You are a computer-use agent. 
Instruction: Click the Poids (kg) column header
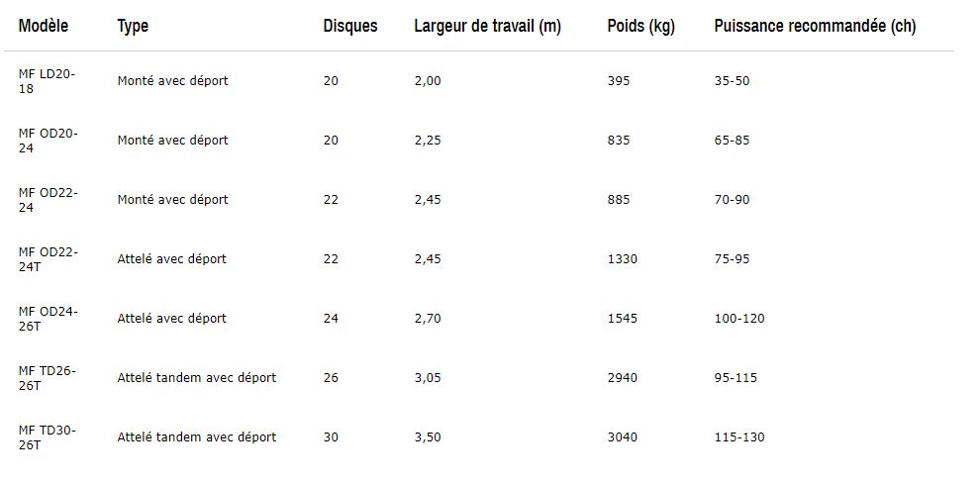640,27
